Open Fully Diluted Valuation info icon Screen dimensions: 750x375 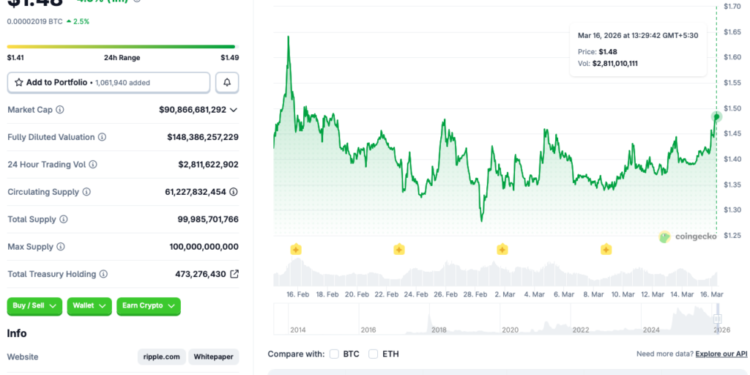coord(102,137)
